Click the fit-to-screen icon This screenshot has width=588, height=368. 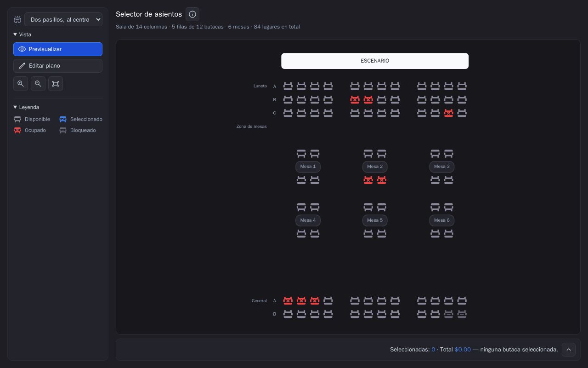tap(56, 84)
